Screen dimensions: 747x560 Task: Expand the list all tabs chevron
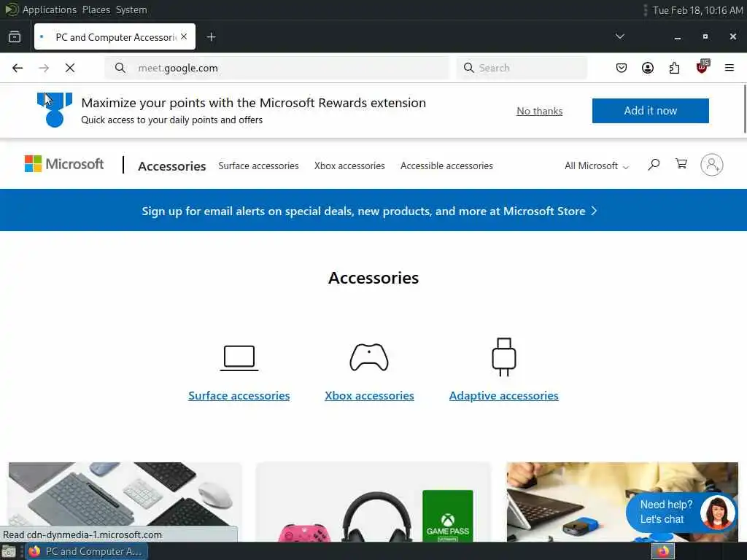coord(620,36)
